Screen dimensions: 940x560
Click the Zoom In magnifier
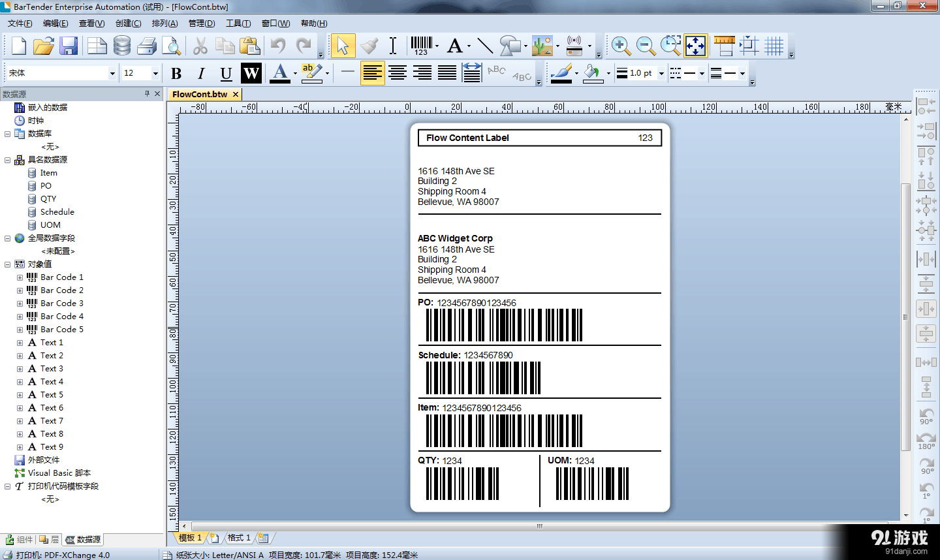coord(621,46)
